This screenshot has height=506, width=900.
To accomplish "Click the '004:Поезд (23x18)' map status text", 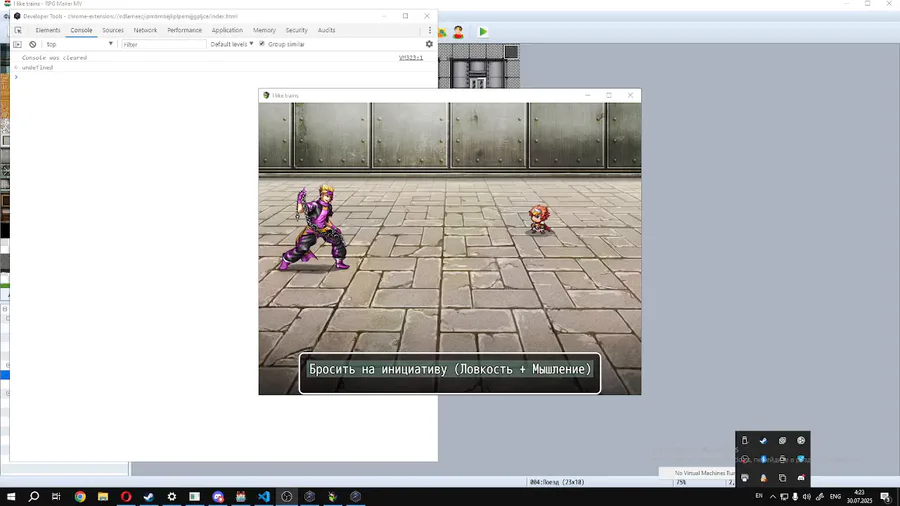I will point(557,482).
